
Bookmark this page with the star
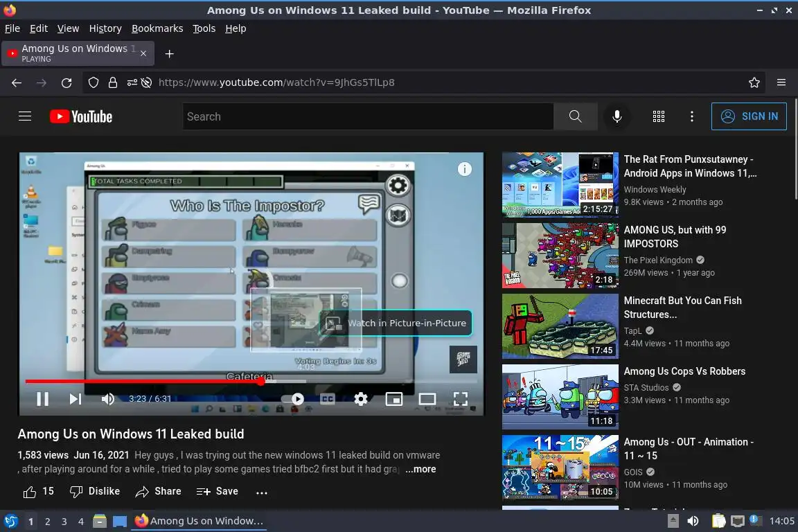pos(754,82)
